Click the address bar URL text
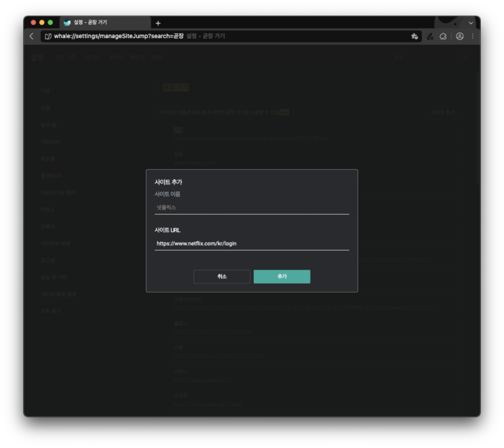 point(119,36)
